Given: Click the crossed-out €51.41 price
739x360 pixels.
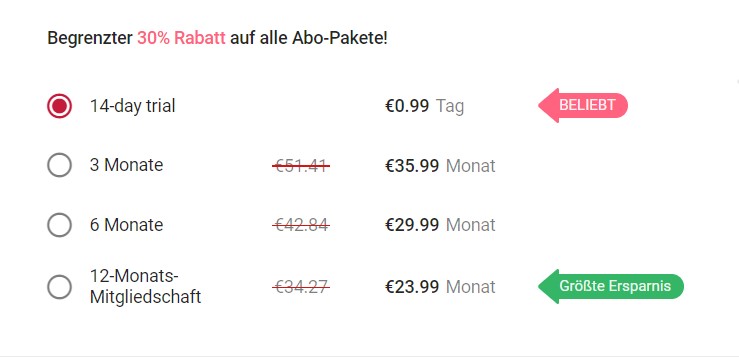Looking at the screenshot, I should tap(301, 165).
